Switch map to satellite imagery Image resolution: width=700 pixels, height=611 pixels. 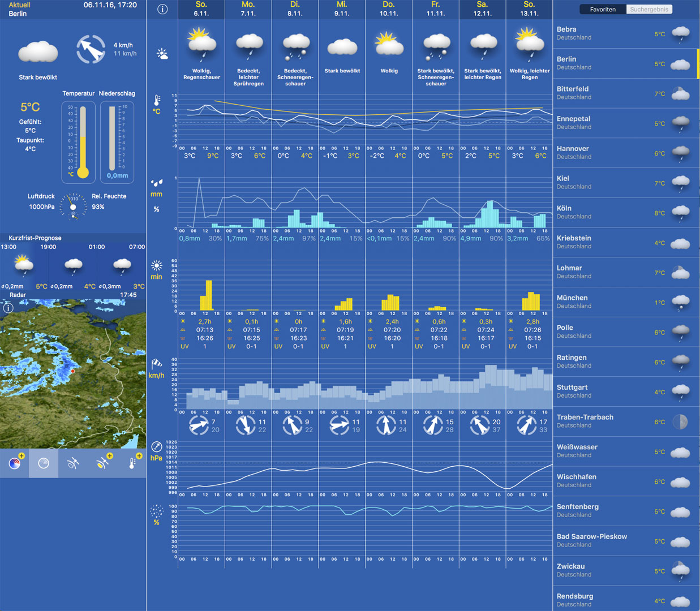(x=73, y=463)
